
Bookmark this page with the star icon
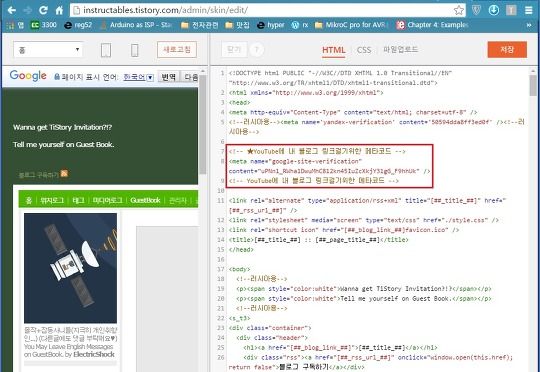point(458,10)
